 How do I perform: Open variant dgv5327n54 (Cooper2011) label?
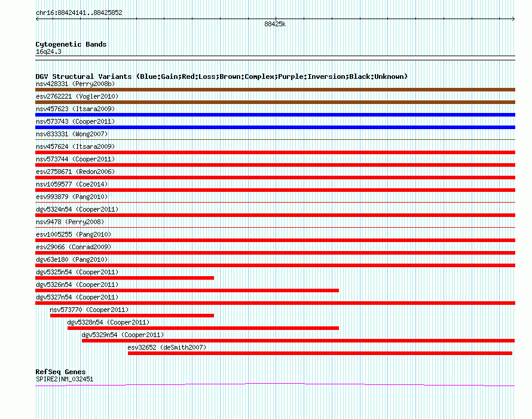(x=77, y=297)
